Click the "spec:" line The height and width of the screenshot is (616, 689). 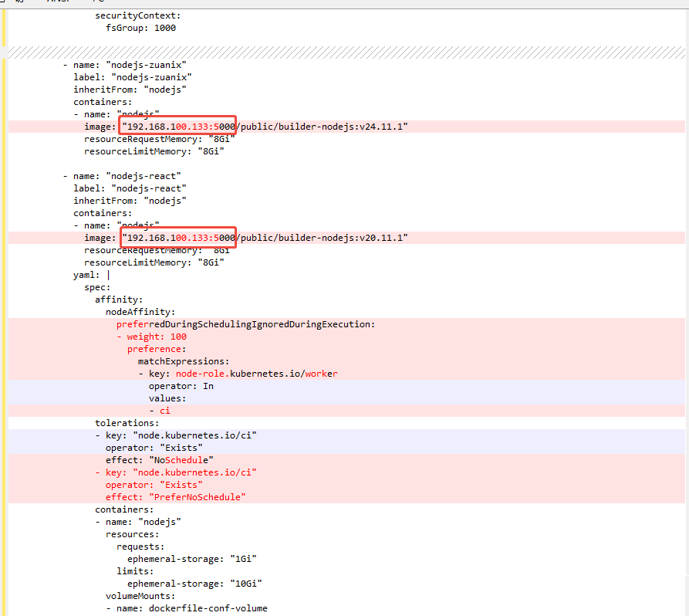[97, 287]
